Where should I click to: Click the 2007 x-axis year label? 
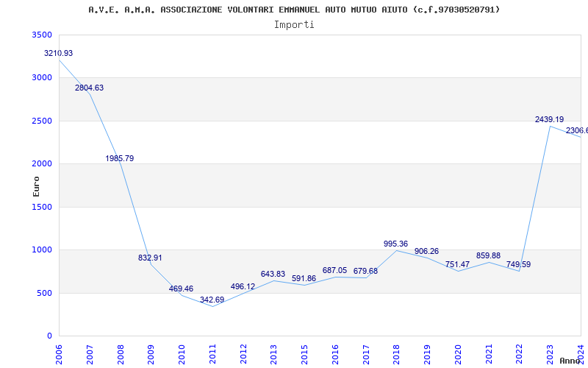point(90,354)
